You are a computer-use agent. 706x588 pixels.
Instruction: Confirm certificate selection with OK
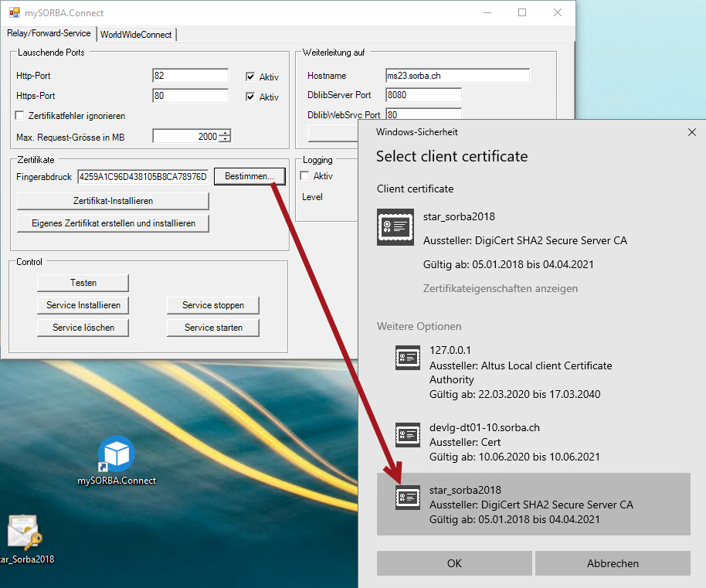click(x=454, y=563)
